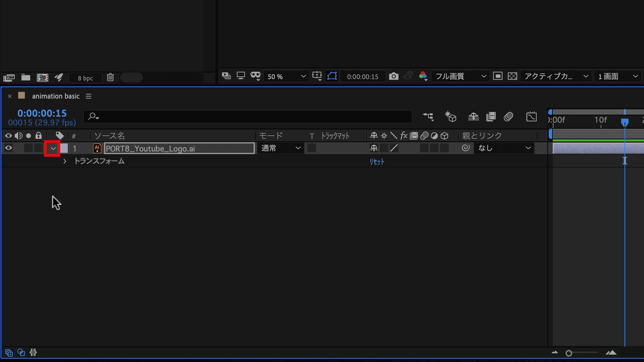Click トラックマット column header
This screenshot has height=362, width=644.
click(335, 136)
